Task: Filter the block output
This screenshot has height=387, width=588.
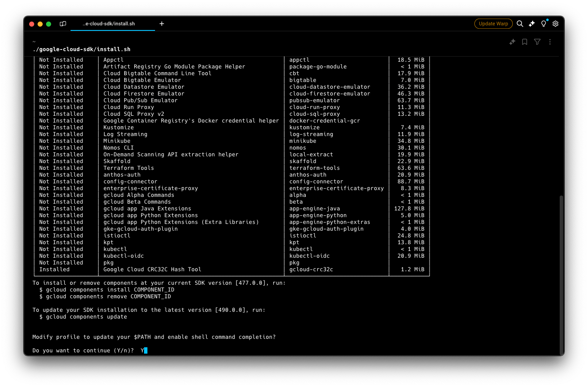Action: tap(537, 42)
